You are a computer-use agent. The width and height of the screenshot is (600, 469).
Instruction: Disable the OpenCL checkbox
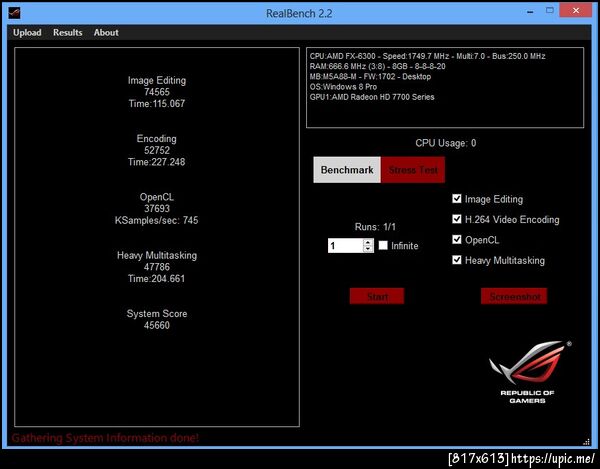point(457,239)
